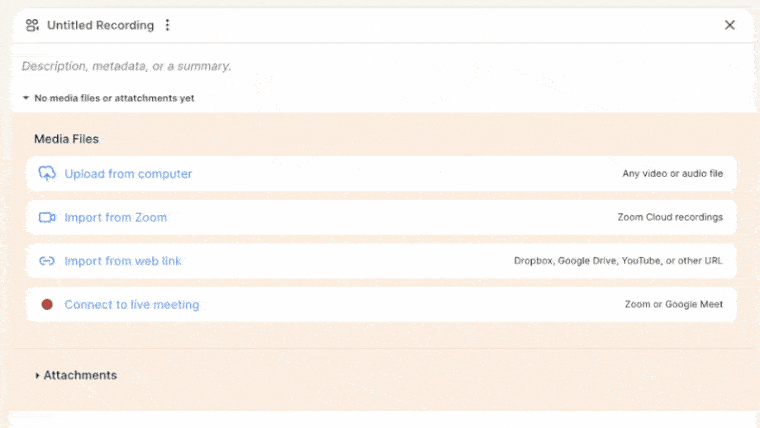Click the web link chain icon
760x428 pixels.
(47, 261)
